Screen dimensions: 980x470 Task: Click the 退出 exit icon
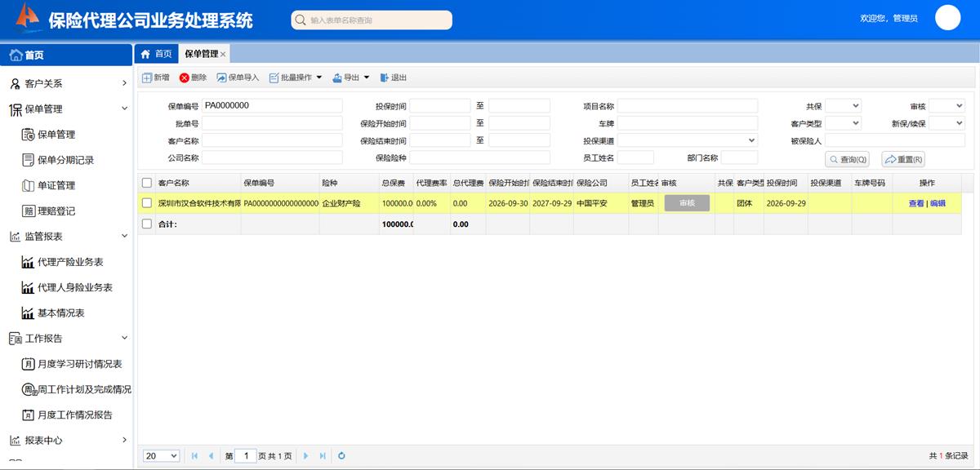tap(385, 78)
